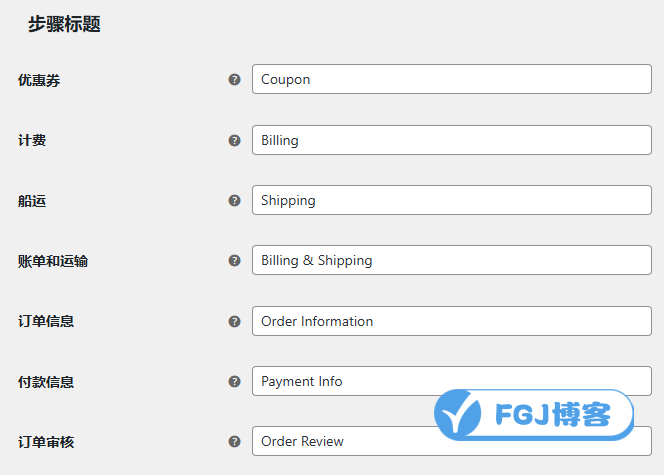Focus the Coupon text field

click(x=451, y=79)
